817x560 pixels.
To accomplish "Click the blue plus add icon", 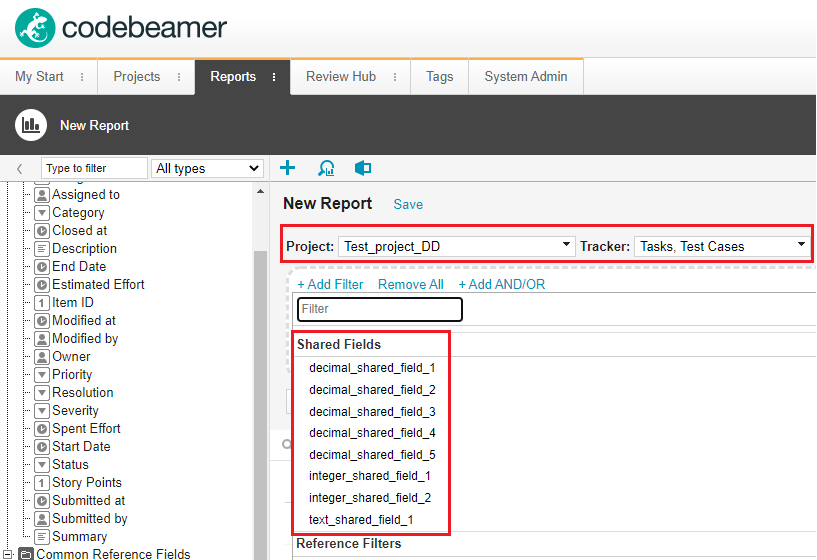I will (x=288, y=168).
